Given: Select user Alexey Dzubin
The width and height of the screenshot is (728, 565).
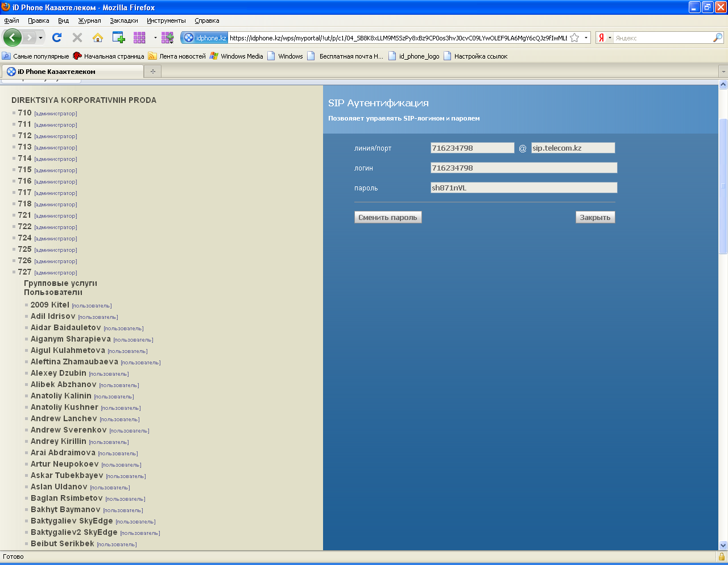Looking at the screenshot, I should click(x=59, y=373).
